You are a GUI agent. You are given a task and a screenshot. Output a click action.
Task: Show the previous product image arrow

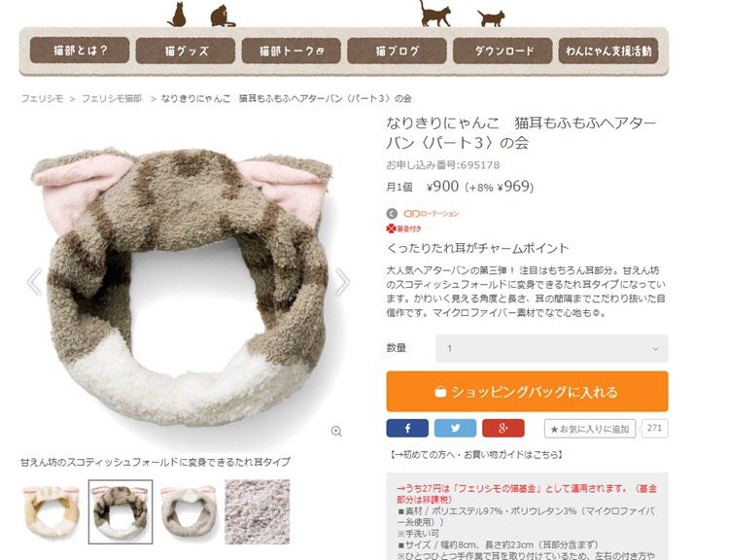pos(34,281)
